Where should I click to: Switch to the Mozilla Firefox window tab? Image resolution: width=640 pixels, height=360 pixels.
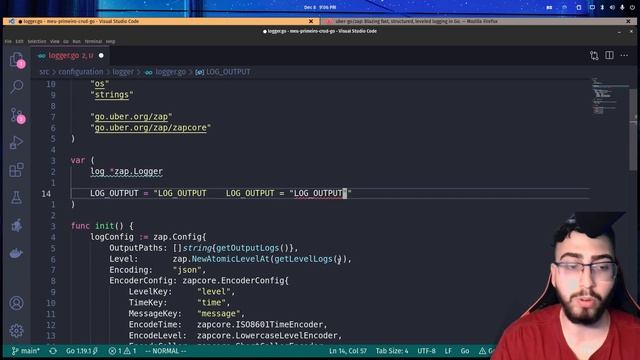(479, 21)
